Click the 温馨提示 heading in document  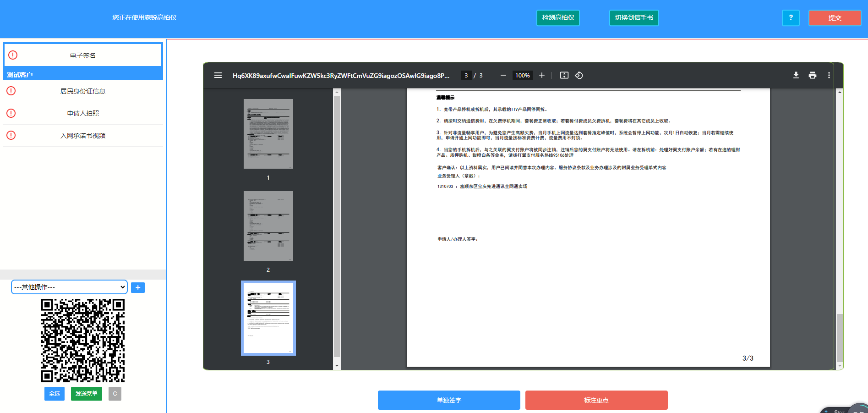coord(445,98)
